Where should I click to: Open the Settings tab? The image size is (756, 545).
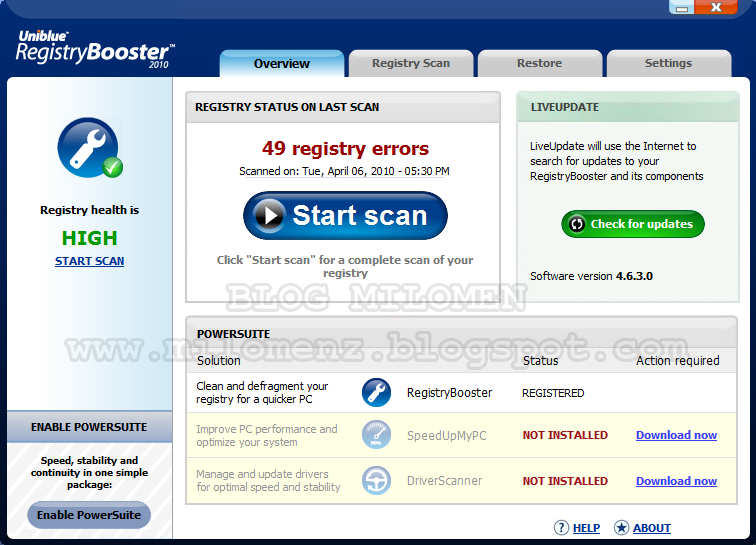point(669,63)
